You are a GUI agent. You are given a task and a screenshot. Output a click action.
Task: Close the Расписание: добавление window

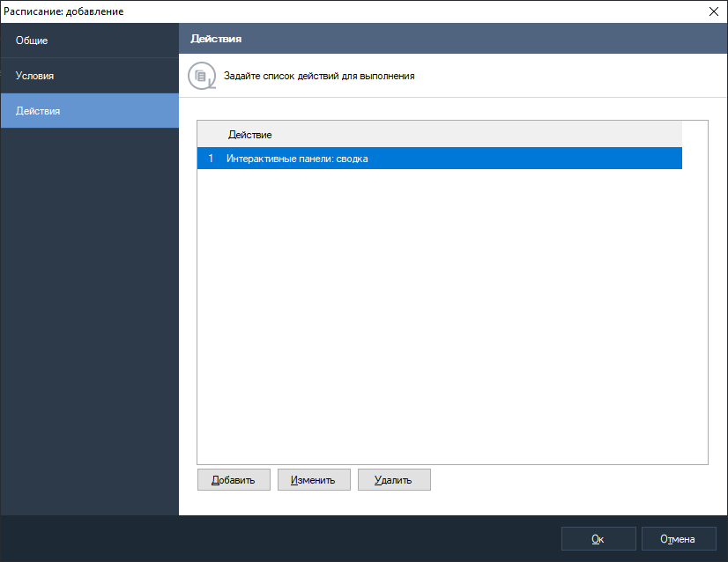click(x=713, y=11)
